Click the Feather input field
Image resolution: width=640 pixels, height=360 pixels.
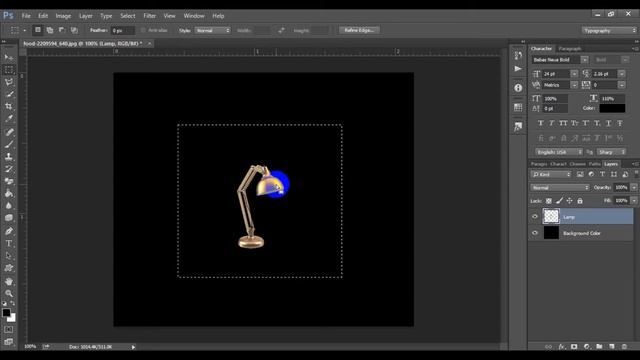click(x=122, y=30)
